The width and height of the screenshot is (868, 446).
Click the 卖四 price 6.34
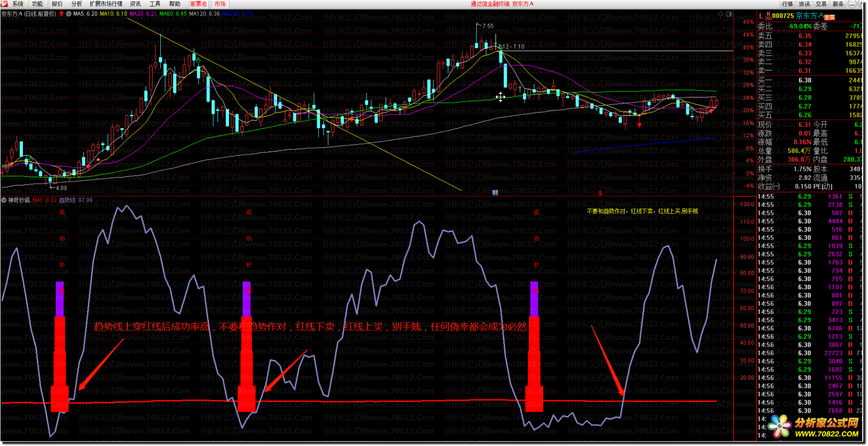805,44
